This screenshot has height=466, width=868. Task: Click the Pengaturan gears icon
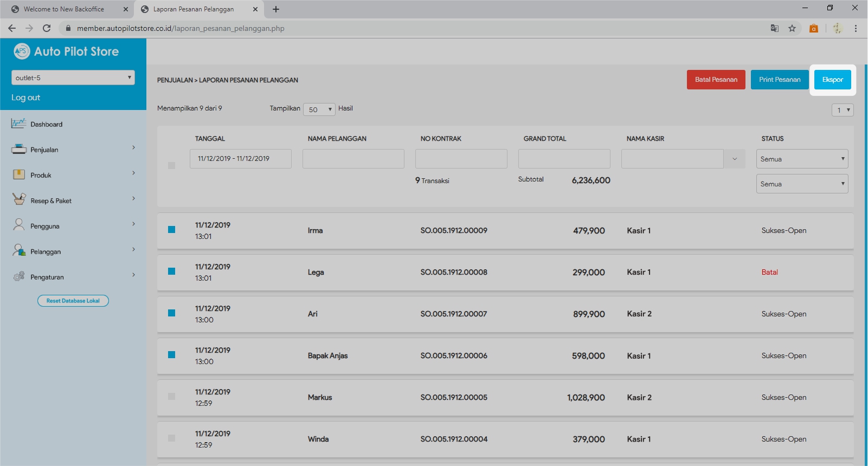(18, 276)
